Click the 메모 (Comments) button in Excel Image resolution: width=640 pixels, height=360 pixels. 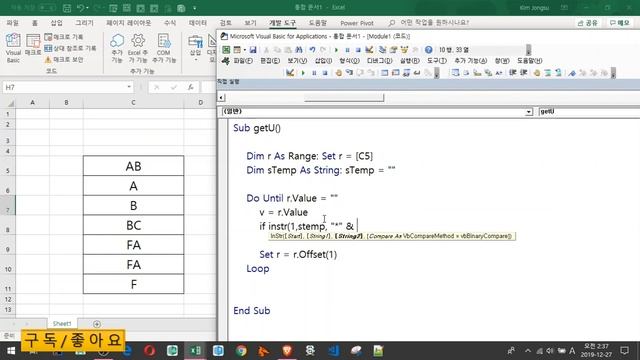coord(620,23)
